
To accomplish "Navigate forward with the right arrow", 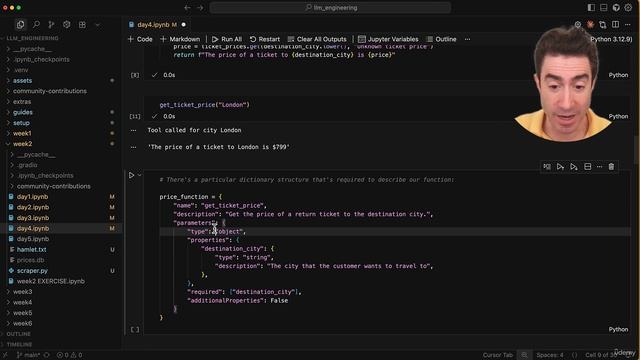I will click(x=200, y=7).
